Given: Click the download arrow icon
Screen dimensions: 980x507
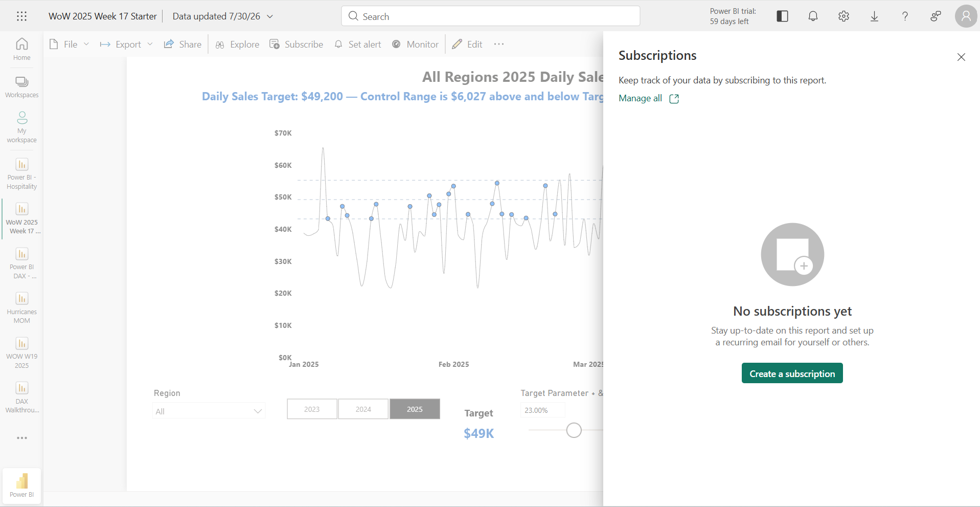Looking at the screenshot, I should click(x=874, y=16).
